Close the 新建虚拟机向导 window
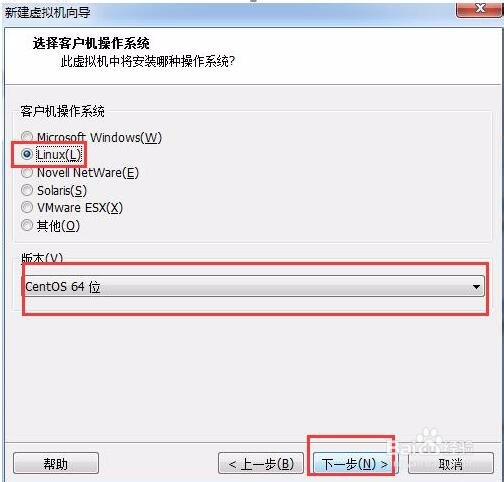Screen dimensions: 504x482 (x=479, y=8)
